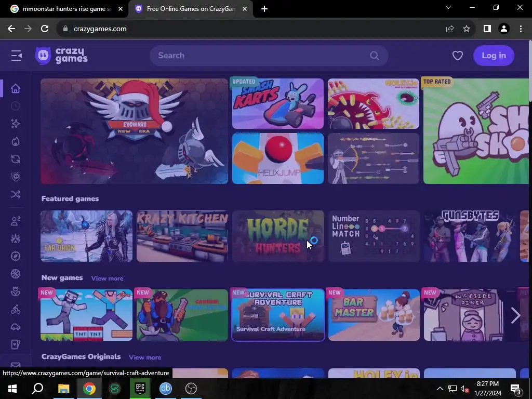Open favorites heart icon
The width and height of the screenshot is (532, 399).
(457, 56)
